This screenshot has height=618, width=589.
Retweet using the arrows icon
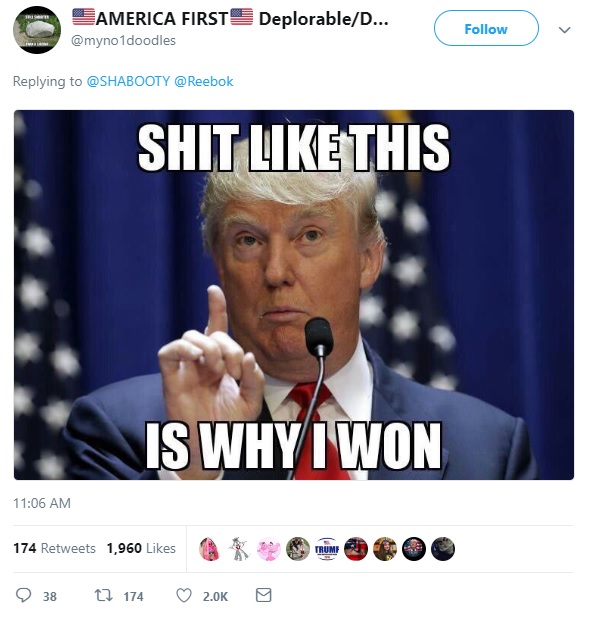click(x=104, y=595)
